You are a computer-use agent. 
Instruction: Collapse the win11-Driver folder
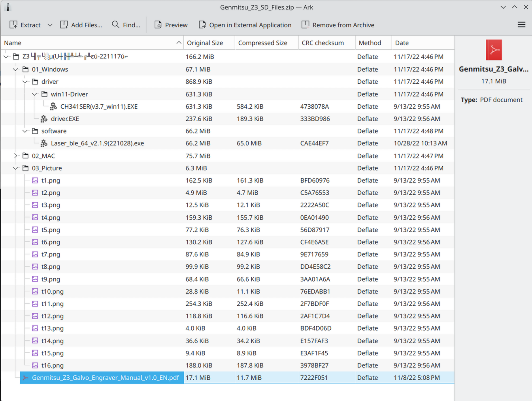(x=34, y=94)
